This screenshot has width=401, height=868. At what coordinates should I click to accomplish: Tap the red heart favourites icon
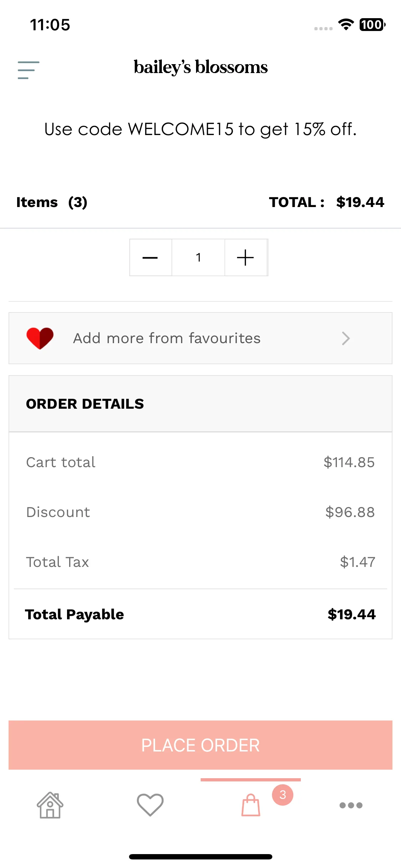(40, 338)
